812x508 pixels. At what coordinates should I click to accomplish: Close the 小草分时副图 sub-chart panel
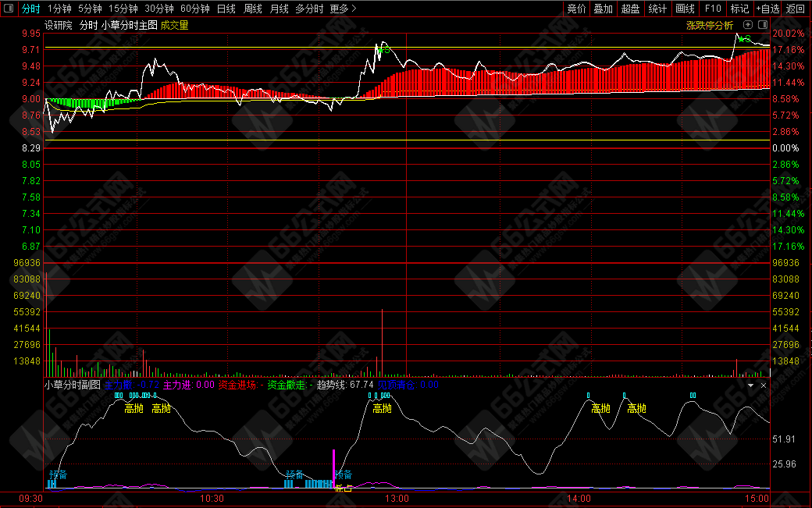click(764, 385)
